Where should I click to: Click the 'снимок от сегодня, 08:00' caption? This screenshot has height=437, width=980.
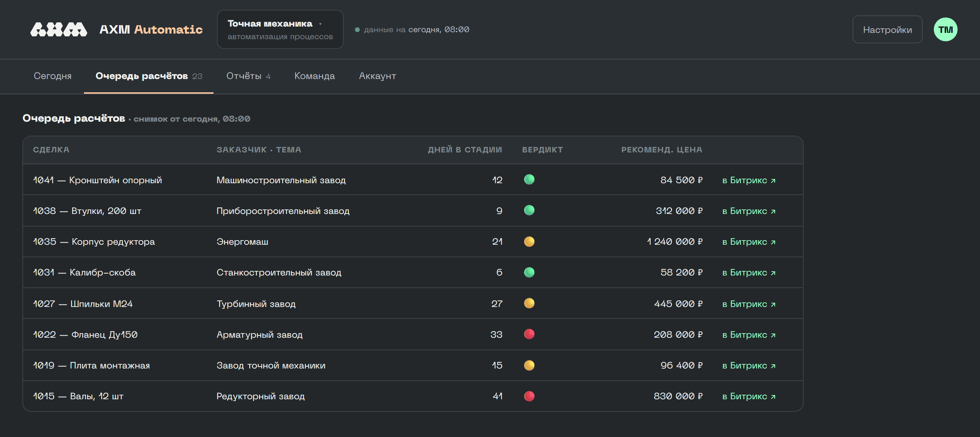[x=192, y=119]
